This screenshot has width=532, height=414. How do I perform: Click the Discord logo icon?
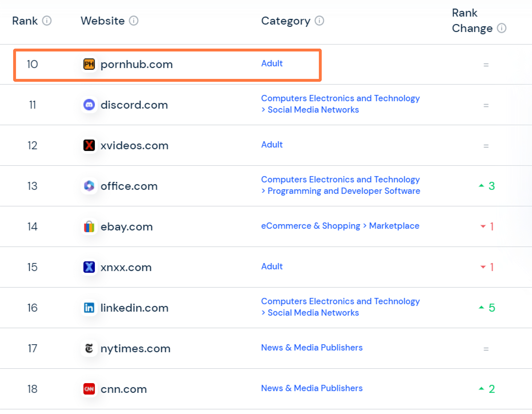(89, 105)
